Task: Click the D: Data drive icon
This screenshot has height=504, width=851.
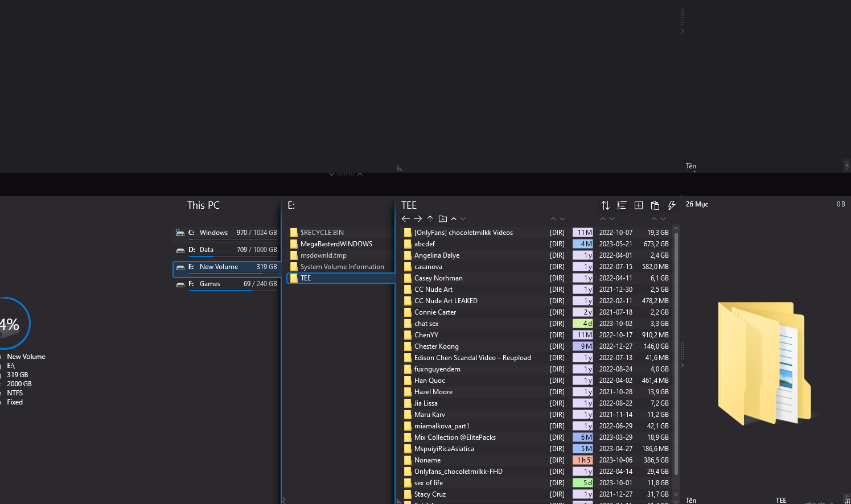Action: (180, 250)
